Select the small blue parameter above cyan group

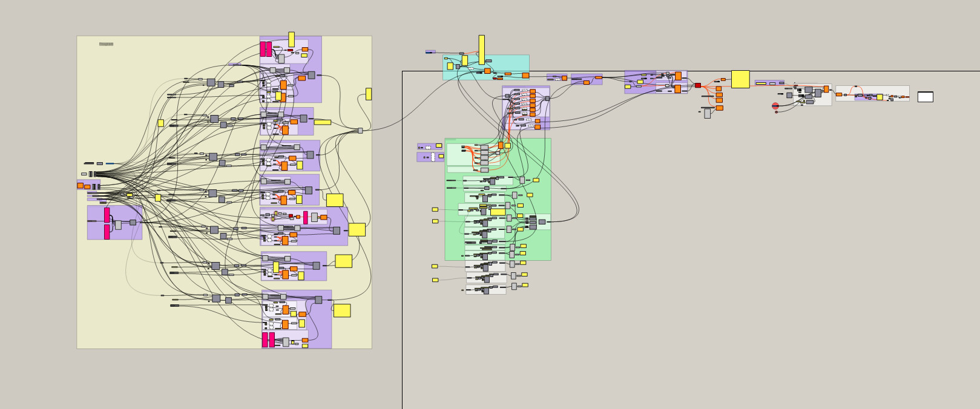pos(430,52)
